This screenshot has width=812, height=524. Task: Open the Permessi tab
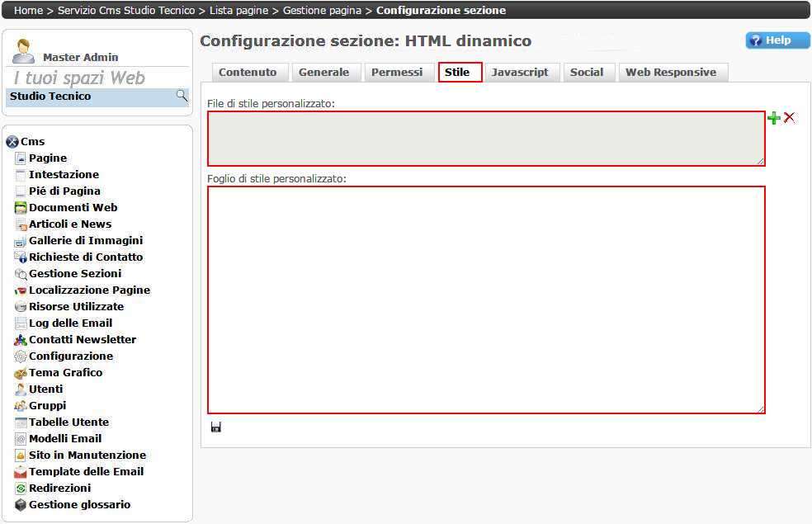click(397, 73)
